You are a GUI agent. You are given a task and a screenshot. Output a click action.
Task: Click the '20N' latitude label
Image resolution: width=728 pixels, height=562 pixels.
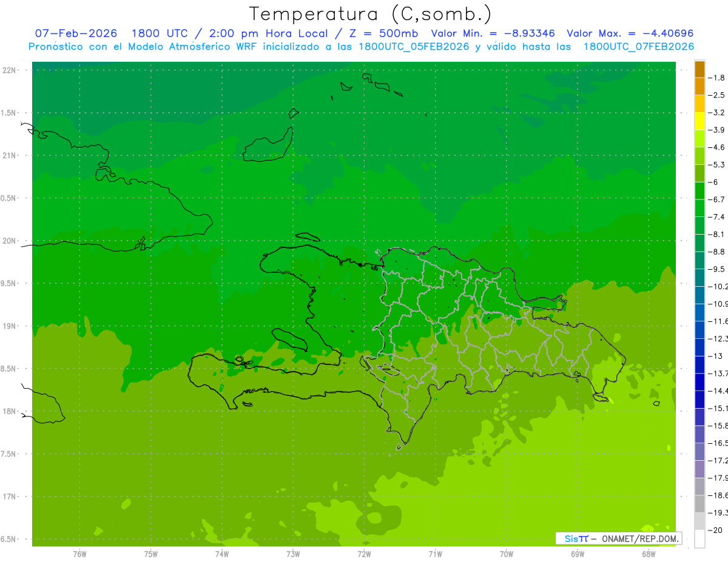10,241
